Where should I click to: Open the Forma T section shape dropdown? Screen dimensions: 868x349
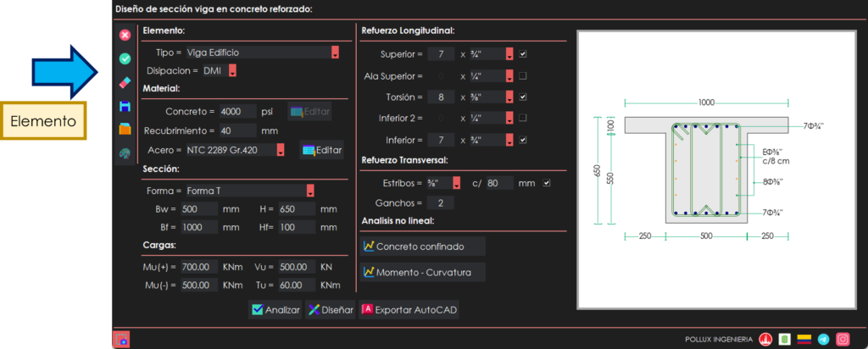click(x=310, y=191)
